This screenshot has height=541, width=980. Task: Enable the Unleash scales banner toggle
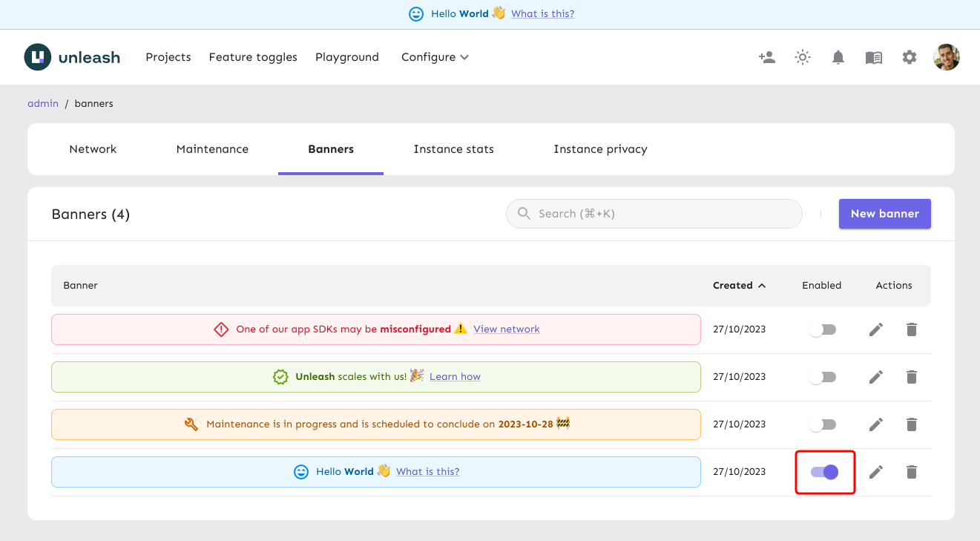tap(823, 377)
